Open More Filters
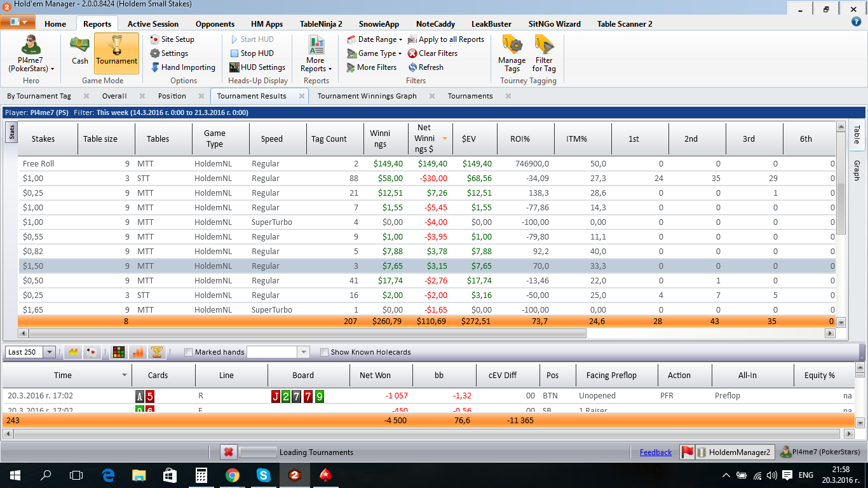The width and height of the screenshot is (868, 488). pos(371,67)
